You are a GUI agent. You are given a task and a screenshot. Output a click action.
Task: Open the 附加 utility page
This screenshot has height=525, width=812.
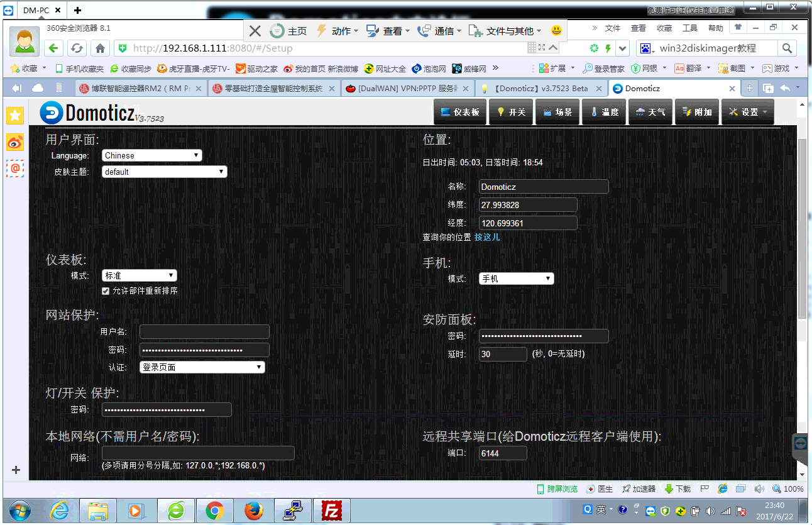point(696,112)
